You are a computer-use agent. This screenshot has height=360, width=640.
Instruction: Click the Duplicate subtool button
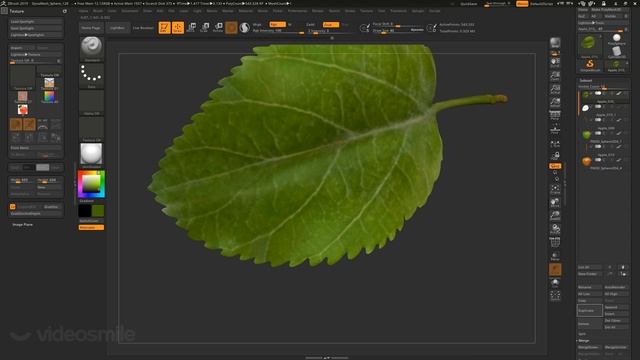pyautogui.click(x=590, y=311)
